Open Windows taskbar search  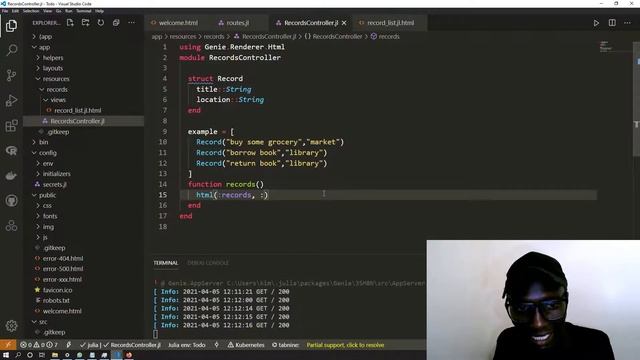point(18,355)
